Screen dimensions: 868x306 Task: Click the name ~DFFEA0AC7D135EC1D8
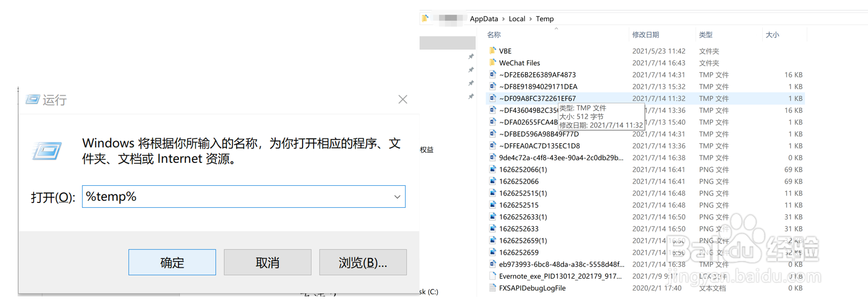click(539, 146)
